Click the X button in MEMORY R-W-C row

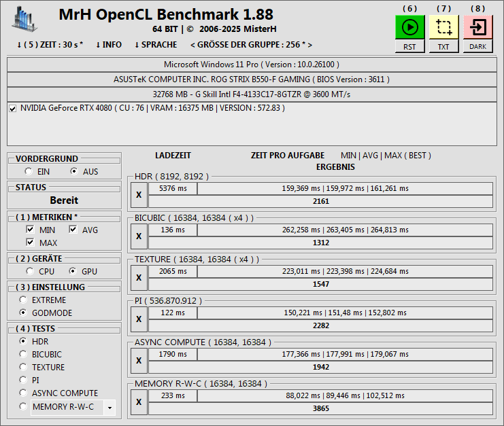coord(139,402)
